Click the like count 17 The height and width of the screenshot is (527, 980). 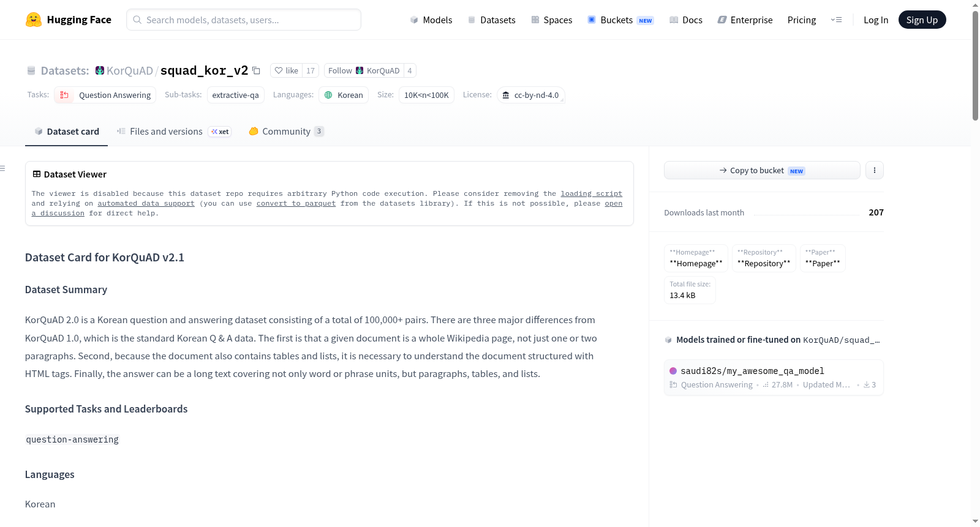pyautogui.click(x=311, y=70)
